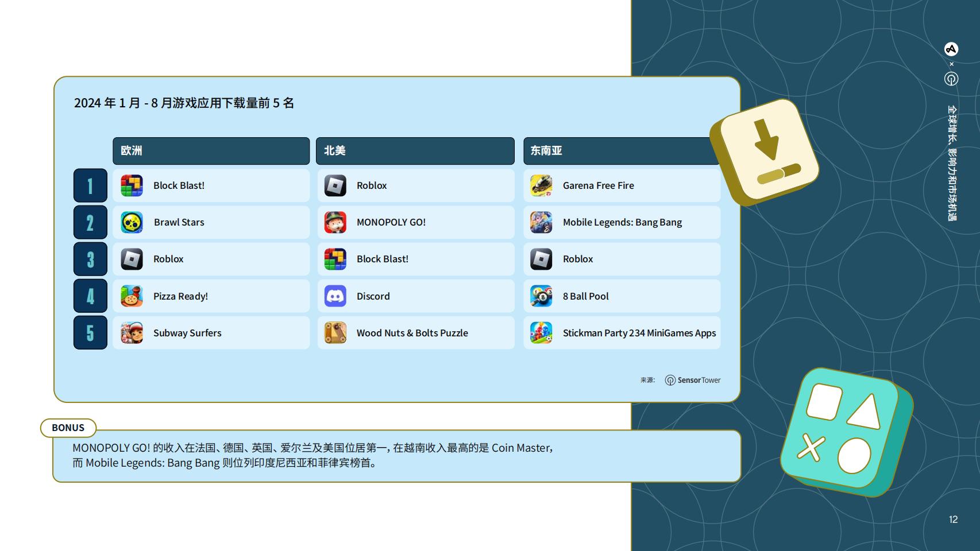Click the 来源: source label
This screenshot has width=980, height=551.
click(x=647, y=380)
